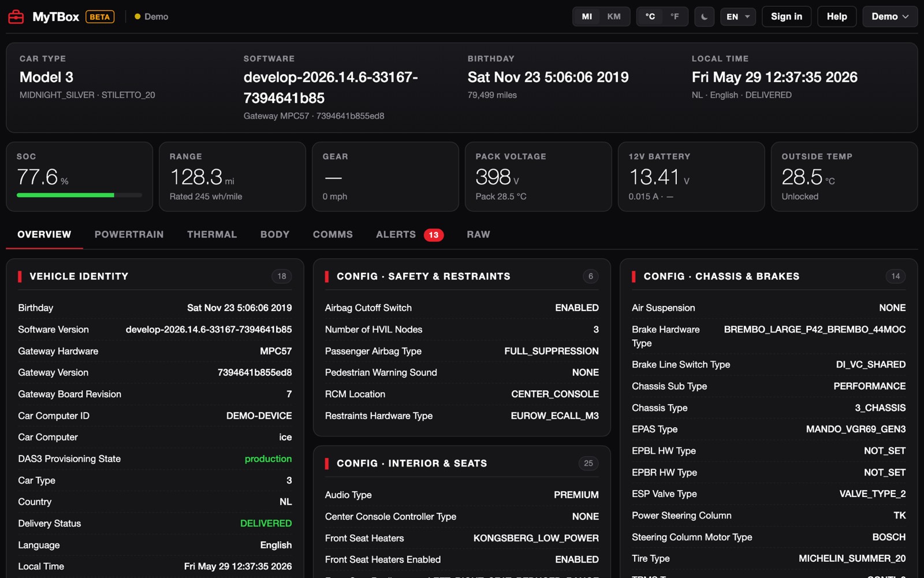Viewport: 924px width, 578px height.
Task: Click the Gateway Hardware MPC57 value
Action: pyautogui.click(x=275, y=351)
